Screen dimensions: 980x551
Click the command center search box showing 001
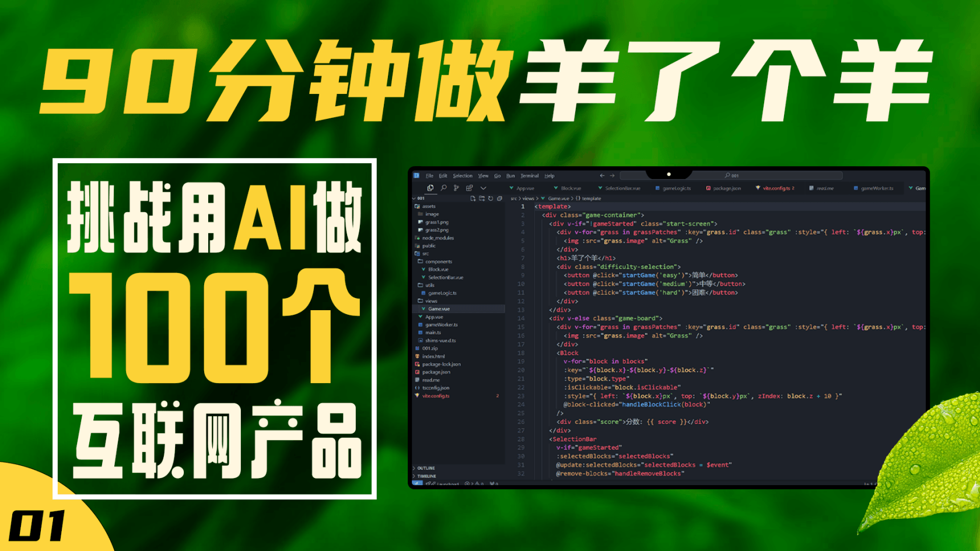coord(731,176)
